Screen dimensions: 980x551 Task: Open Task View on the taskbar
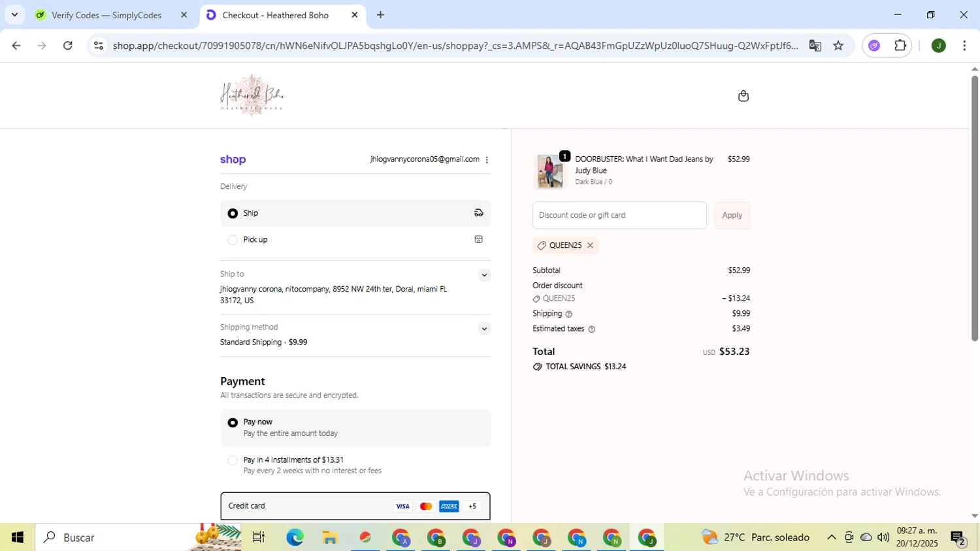pos(259,537)
